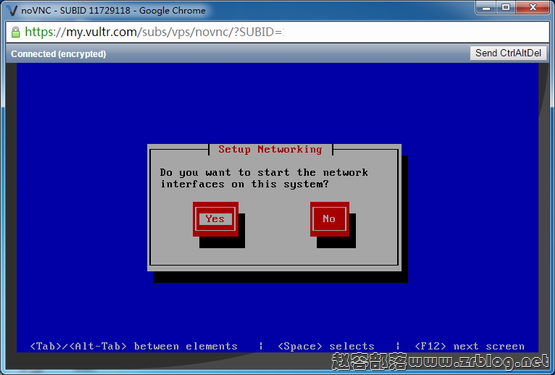
Task: Click the 'Setup Networking' dialog title
Action: click(x=270, y=149)
